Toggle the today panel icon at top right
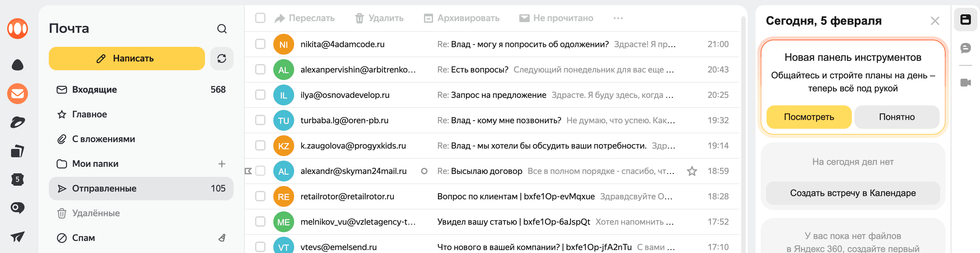 [966, 20]
